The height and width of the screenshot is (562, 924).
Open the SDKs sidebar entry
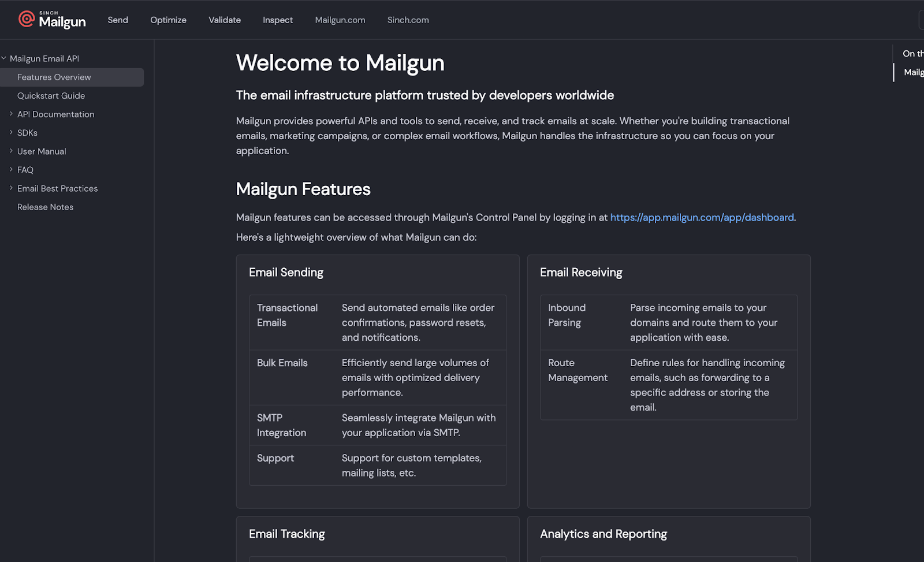27,133
